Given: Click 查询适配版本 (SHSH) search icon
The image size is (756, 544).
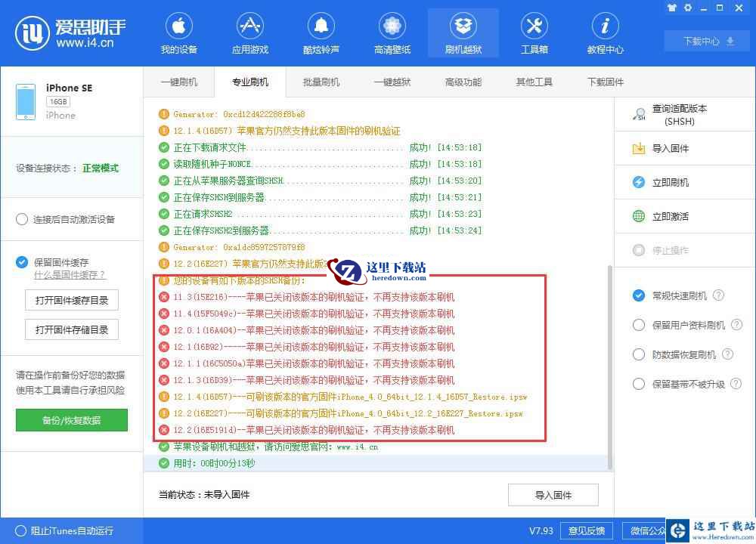Looking at the screenshot, I should (639, 114).
